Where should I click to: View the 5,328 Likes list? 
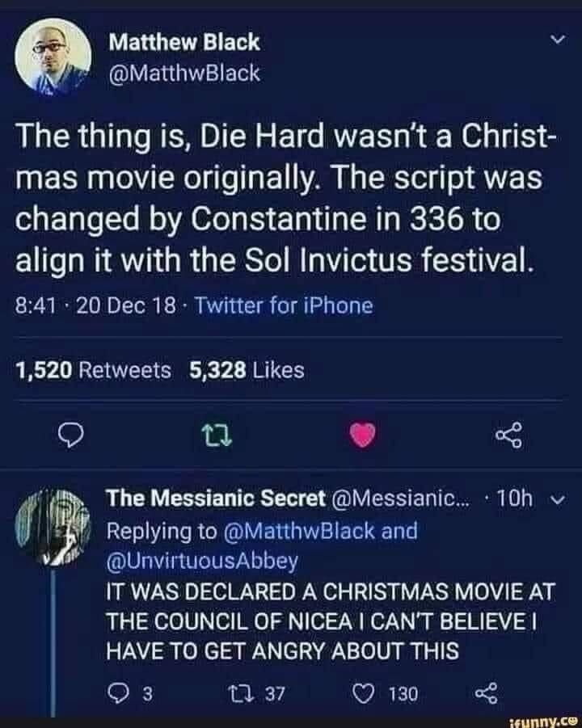coord(247,370)
